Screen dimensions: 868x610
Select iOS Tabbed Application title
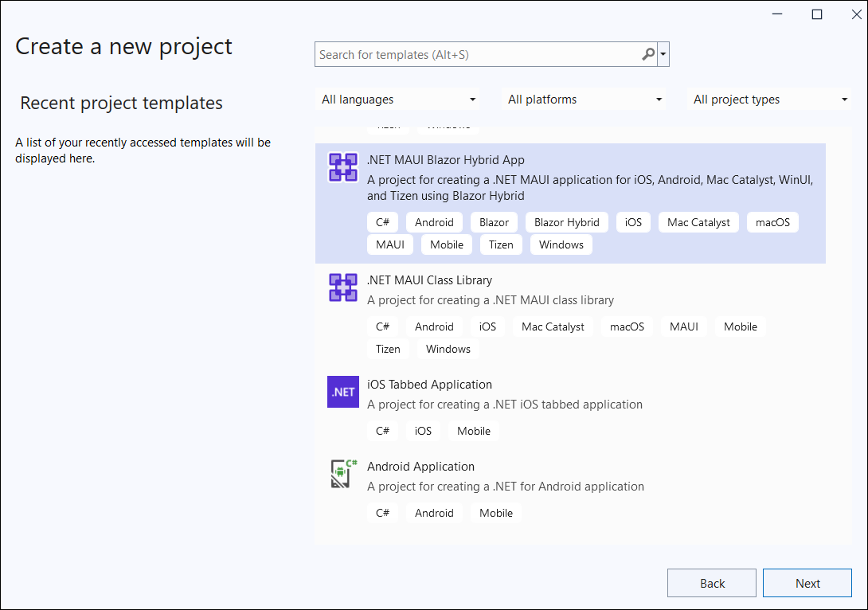(429, 384)
